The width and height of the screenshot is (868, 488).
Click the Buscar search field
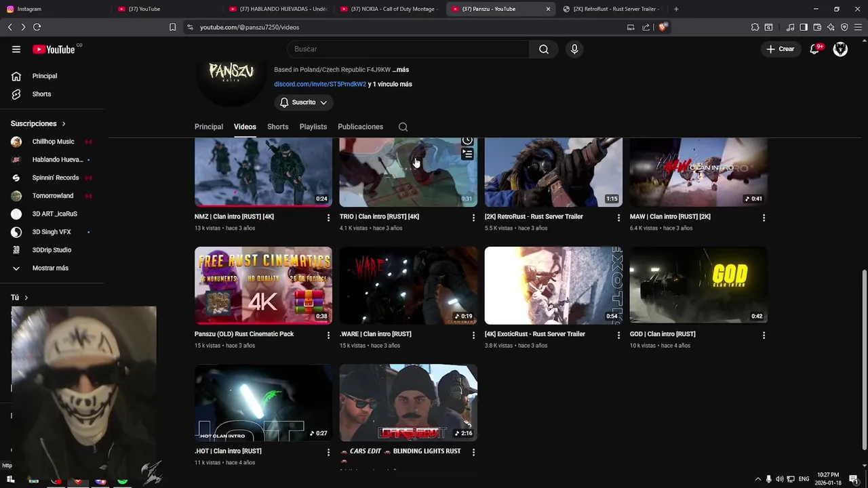click(x=408, y=49)
